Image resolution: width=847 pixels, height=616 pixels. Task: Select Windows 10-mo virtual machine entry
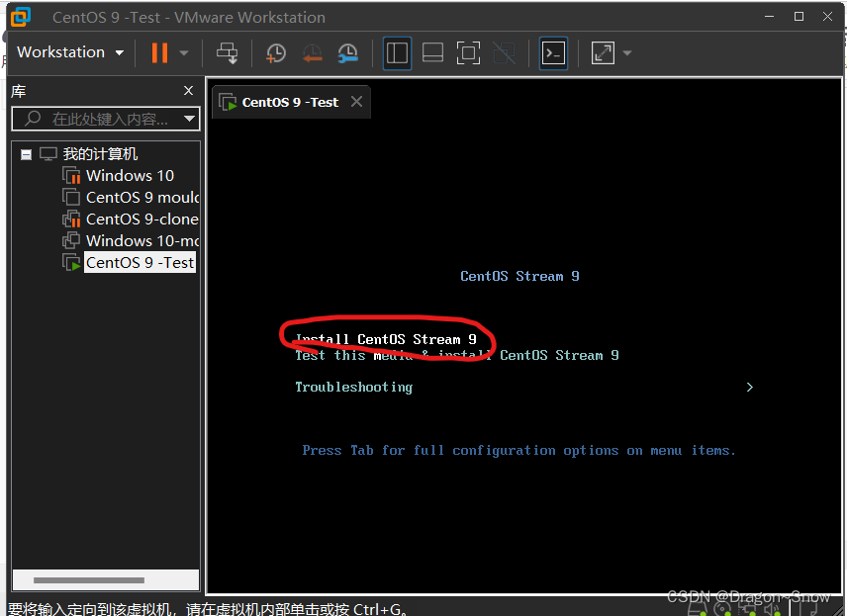pyautogui.click(x=142, y=240)
